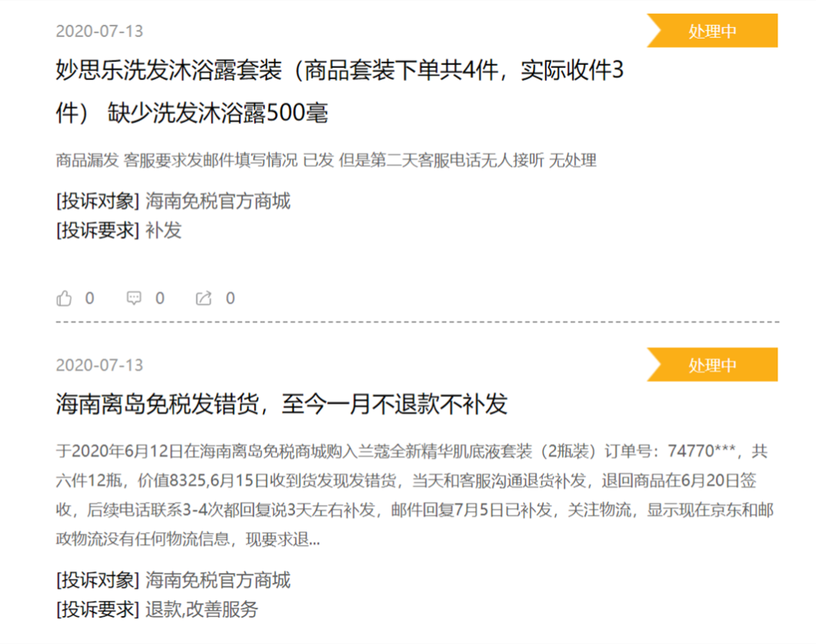Open complaint titled 妙思乐洗发沐浴露套装

[339, 91]
